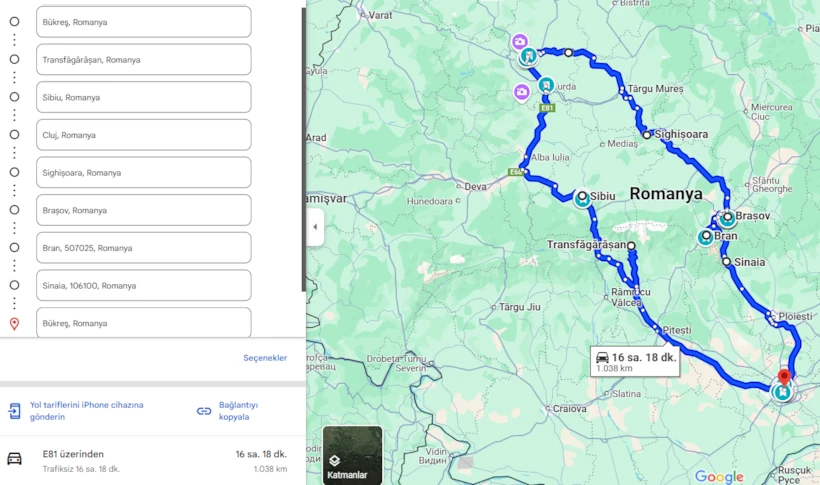
Task: Click the waypoint circle beside Sinaia, 106100
Action: tap(15, 285)
